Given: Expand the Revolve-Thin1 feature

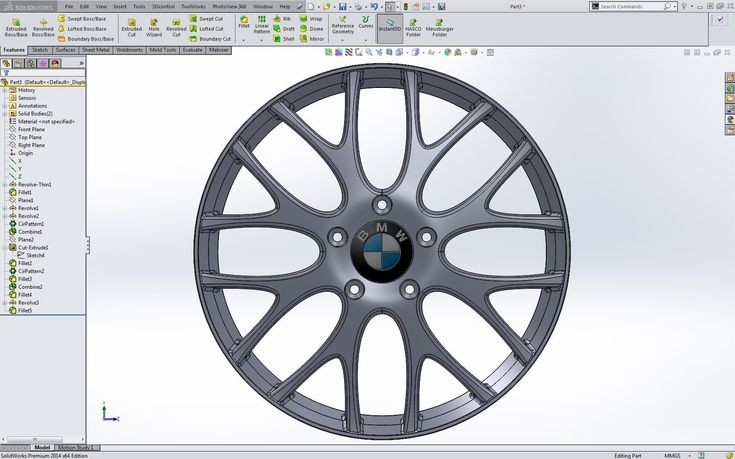Looking at the screenshot, I should point(5,185).
